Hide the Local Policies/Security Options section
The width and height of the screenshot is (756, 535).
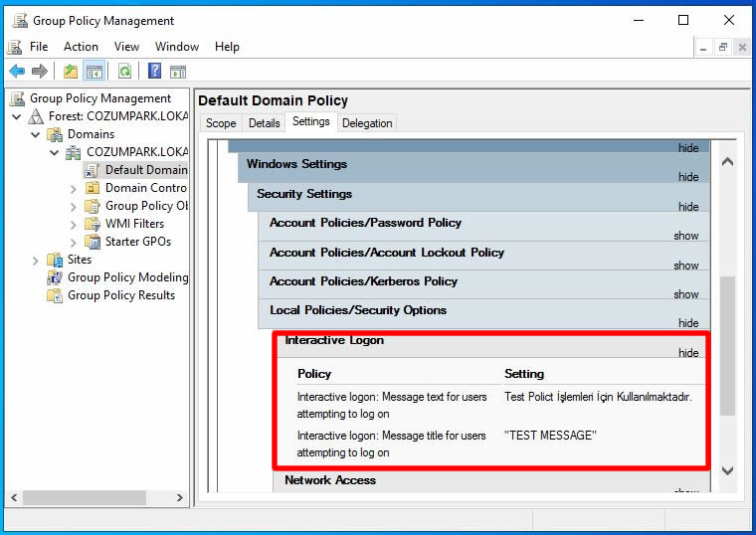tap(687, 323)
